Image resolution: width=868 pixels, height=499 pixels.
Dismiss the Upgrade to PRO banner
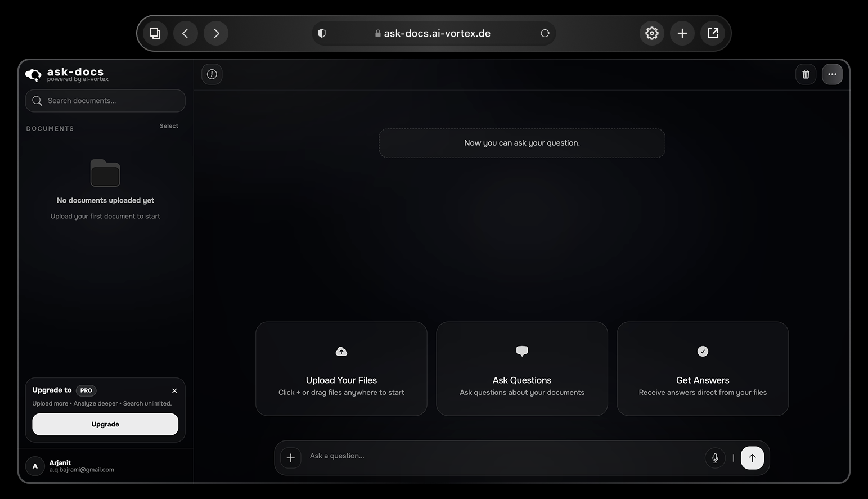pos(174,390)
